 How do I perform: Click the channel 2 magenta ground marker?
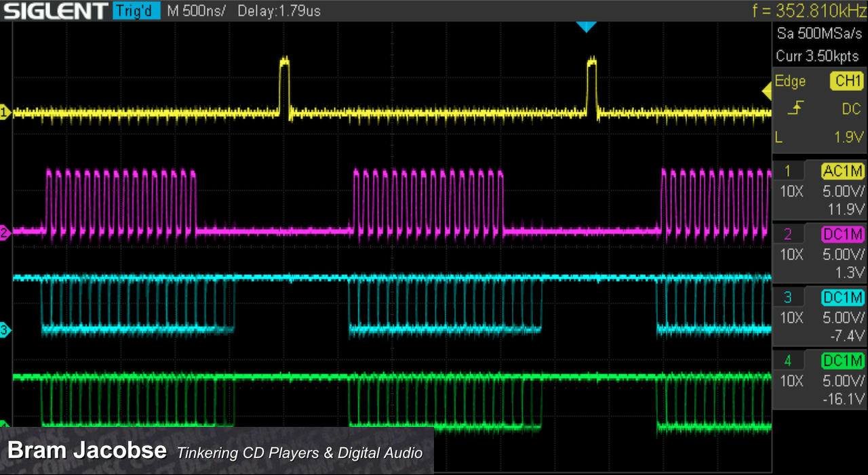tap(5, 233)
